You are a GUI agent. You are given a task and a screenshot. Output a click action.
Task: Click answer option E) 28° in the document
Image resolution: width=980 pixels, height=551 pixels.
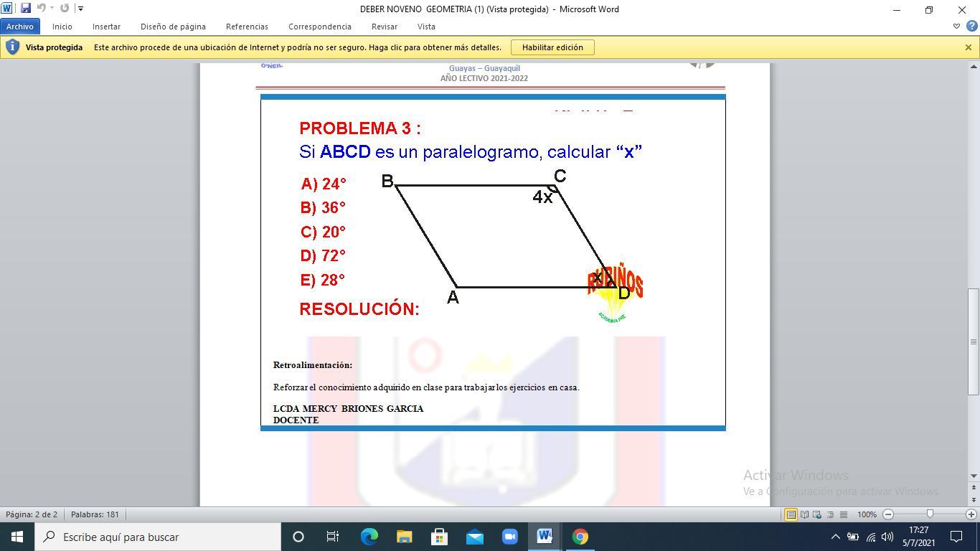coord(323,281)
